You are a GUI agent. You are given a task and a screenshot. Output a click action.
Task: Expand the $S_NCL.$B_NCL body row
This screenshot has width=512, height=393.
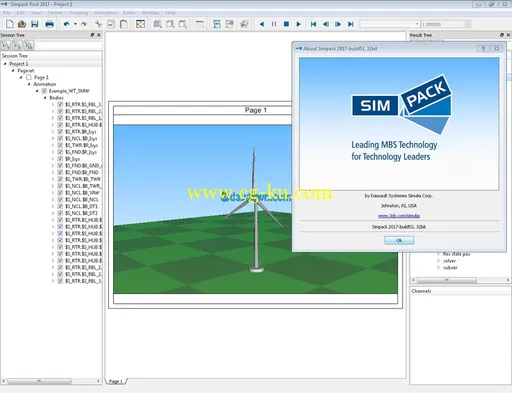coord(53,199)
